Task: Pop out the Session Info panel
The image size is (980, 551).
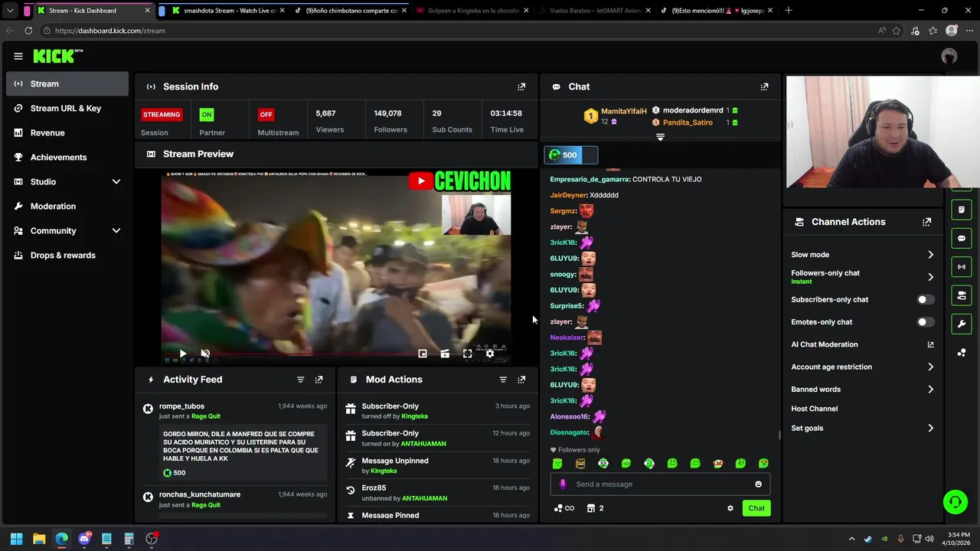Action: 521,86
